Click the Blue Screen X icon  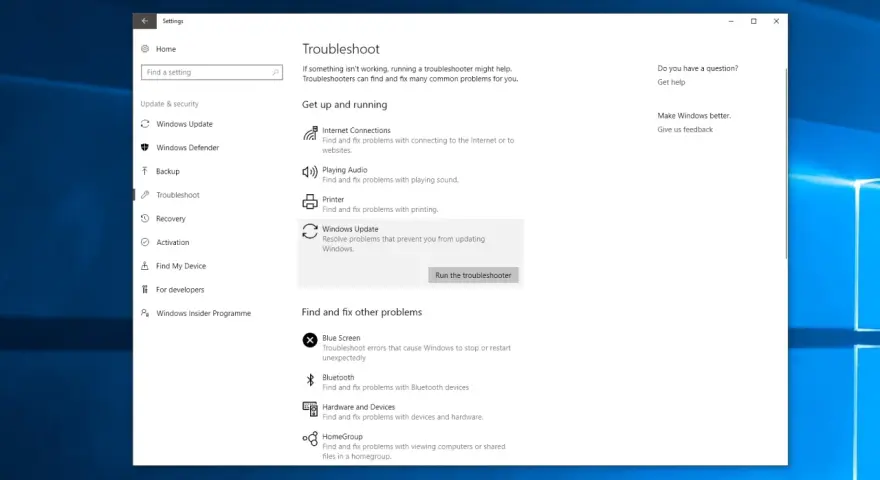click(x=310, y=340)
